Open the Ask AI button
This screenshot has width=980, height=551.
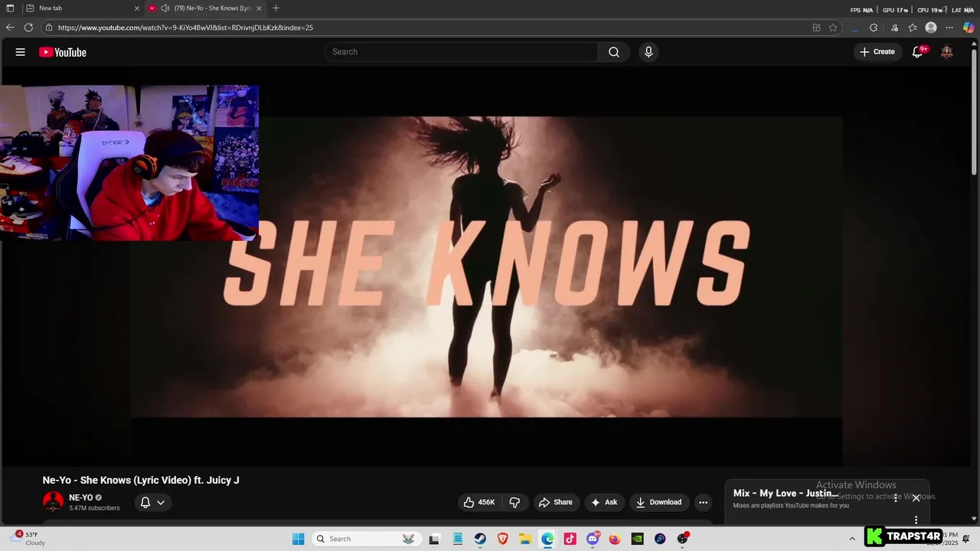[x=604, y=502]
